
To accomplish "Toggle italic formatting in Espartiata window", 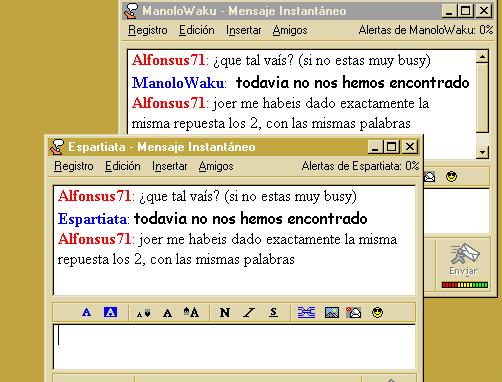I will pos(249,313).
